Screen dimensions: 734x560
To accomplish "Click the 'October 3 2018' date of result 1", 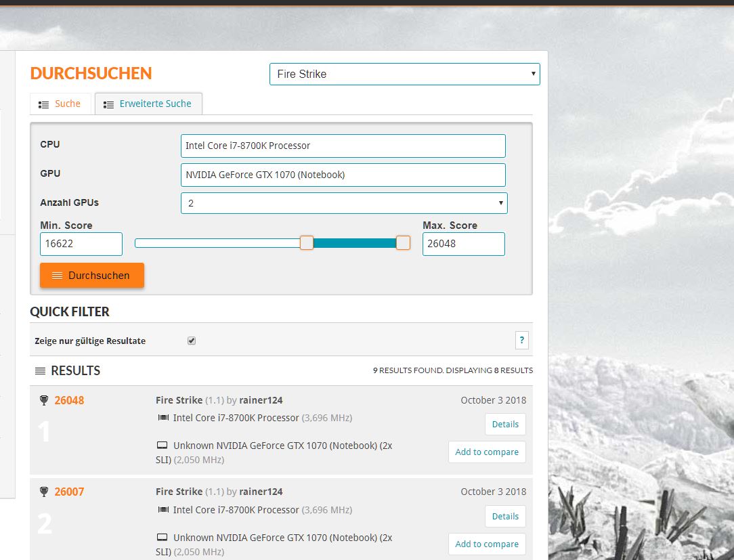I will pos(494,400).
